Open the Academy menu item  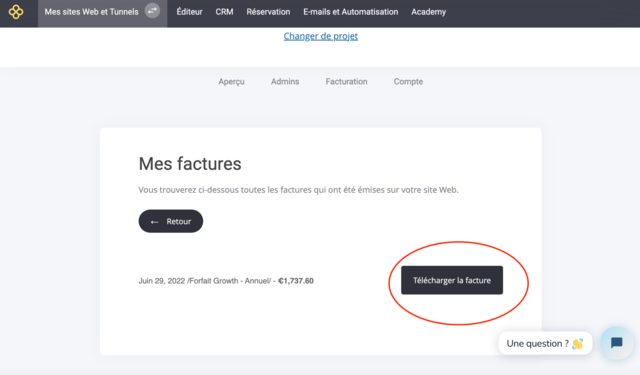pos(429,12)
